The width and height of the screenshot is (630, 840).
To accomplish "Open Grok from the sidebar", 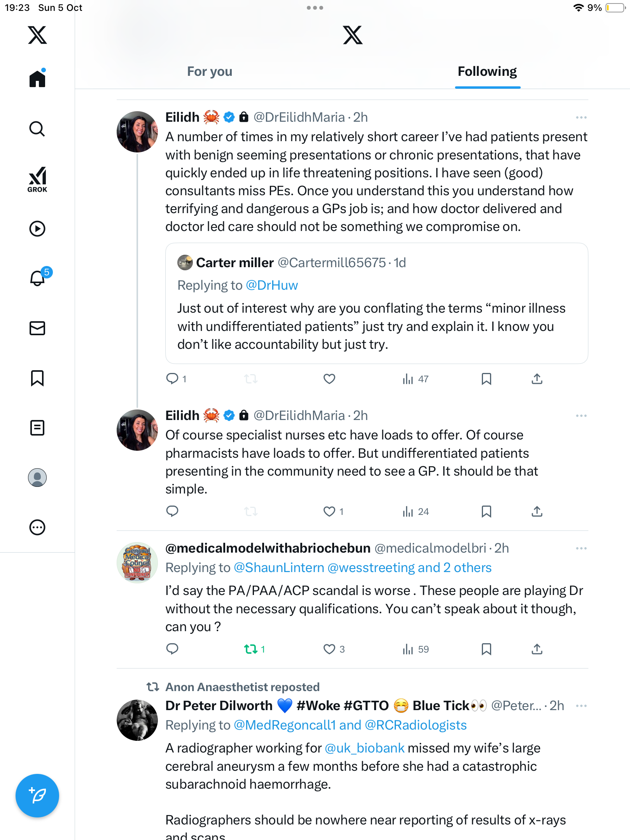I will tap(37, 180).
